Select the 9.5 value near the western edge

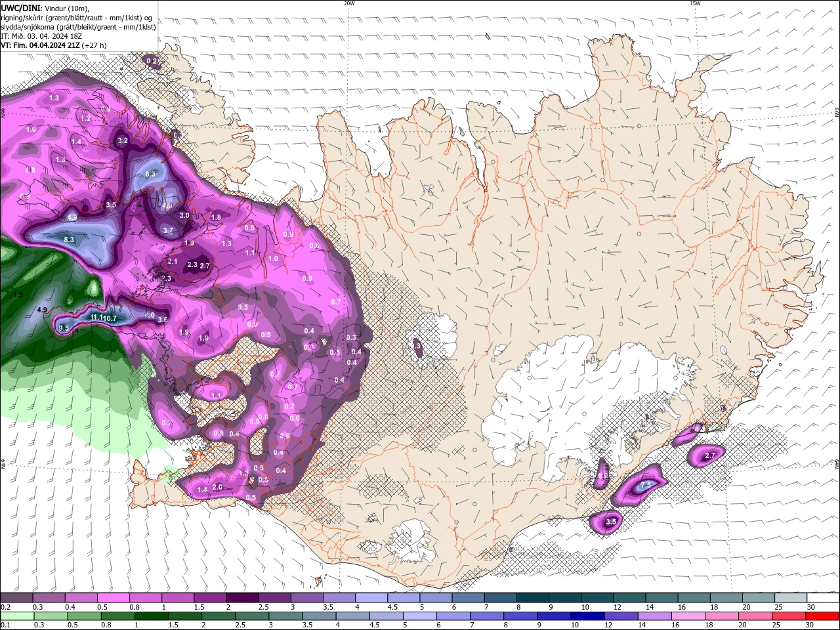[64, 328]
